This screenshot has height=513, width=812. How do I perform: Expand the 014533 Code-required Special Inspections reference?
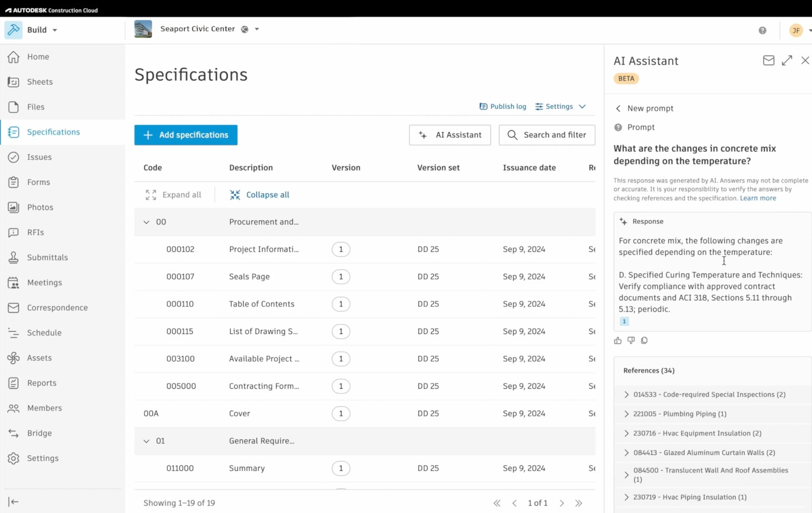(x=626, y=395)
